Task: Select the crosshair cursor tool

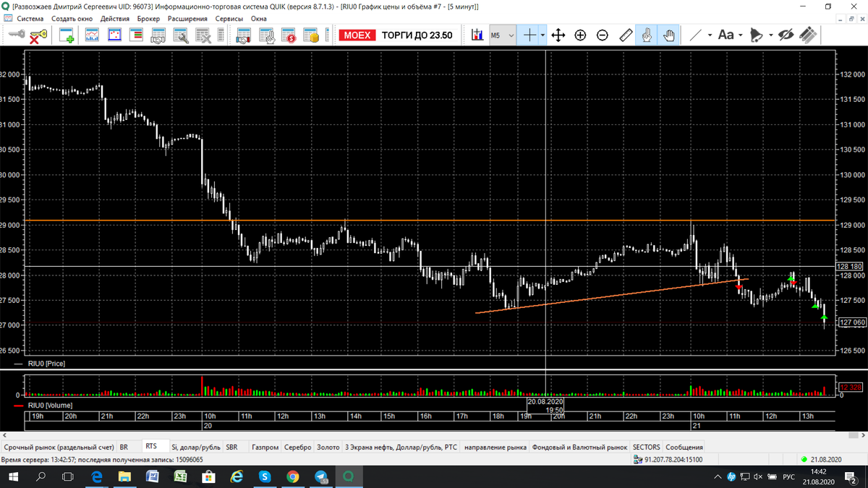Action: tap(530, 35)
